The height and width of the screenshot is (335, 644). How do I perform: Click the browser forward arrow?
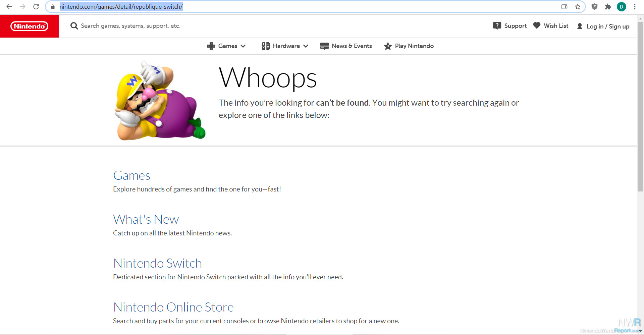tap(22, 7)
